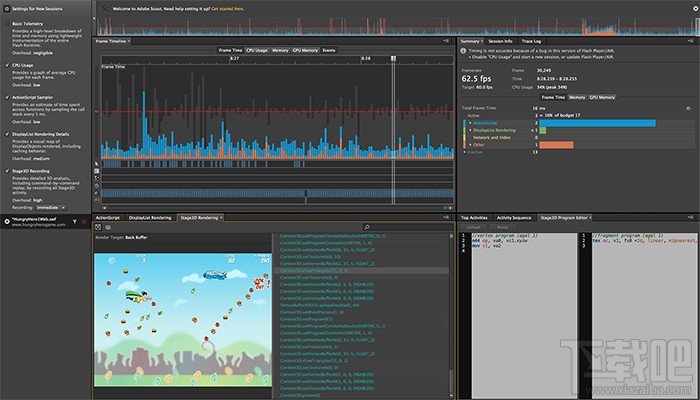Click the search magnifier in Stage3D command list

point(367,227)
